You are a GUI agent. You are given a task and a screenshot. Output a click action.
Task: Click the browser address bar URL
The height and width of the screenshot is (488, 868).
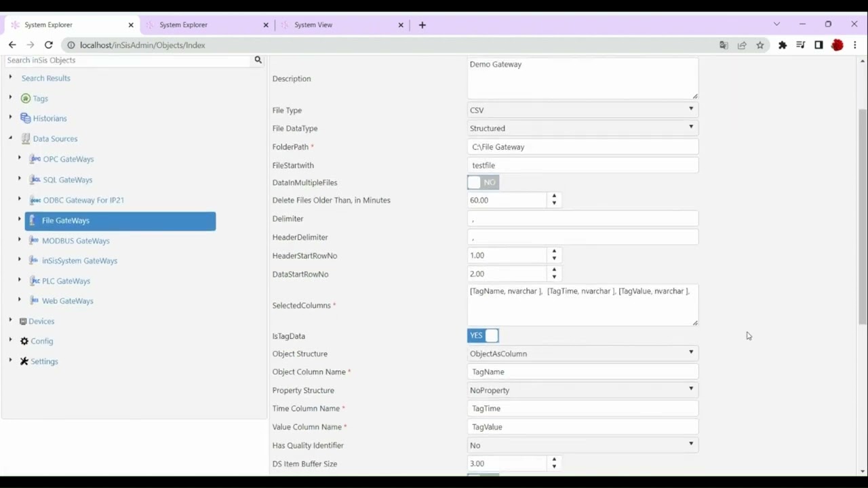[x=142, y=45]
